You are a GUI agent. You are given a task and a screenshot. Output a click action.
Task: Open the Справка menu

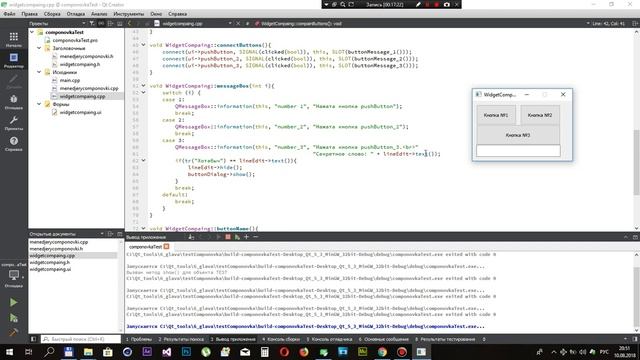click(178, 14)
